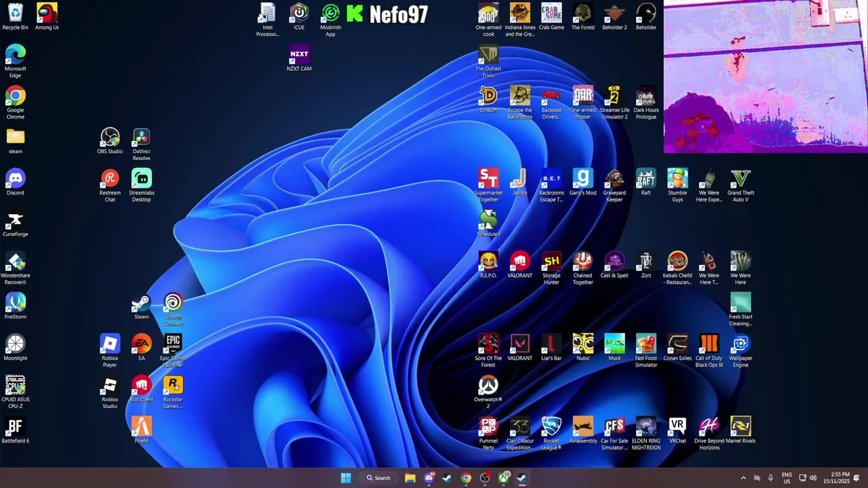Select Supermarket Together shortcut
The width and height of the screenshot is (868, 488).
pyautogui.click(x=488, y=185)
